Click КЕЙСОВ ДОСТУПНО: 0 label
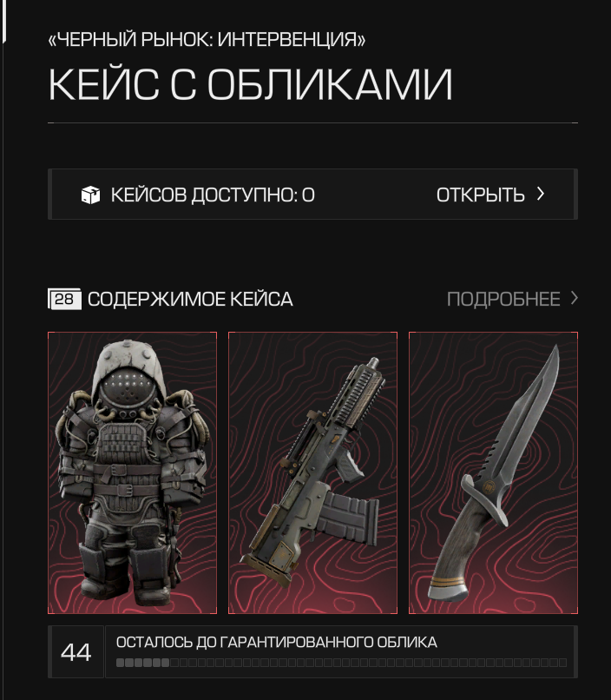The image size is (611, 700). click(x=213, y=195)
